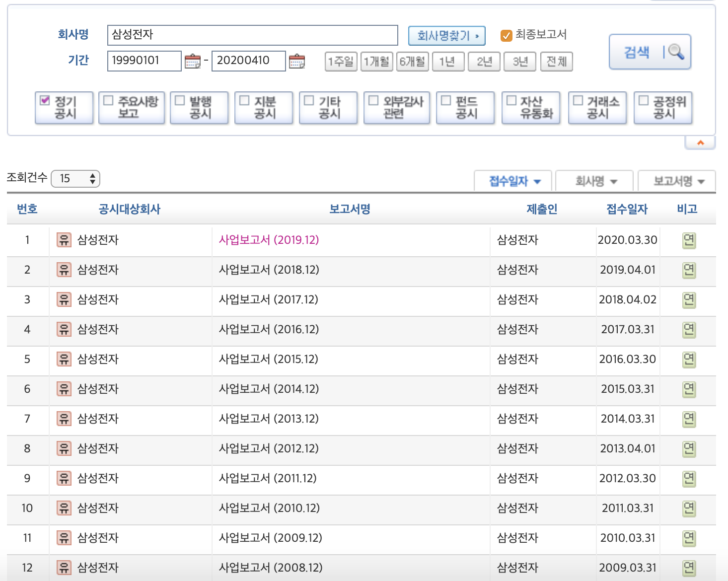Set period to 1년

tap(448, 62)
